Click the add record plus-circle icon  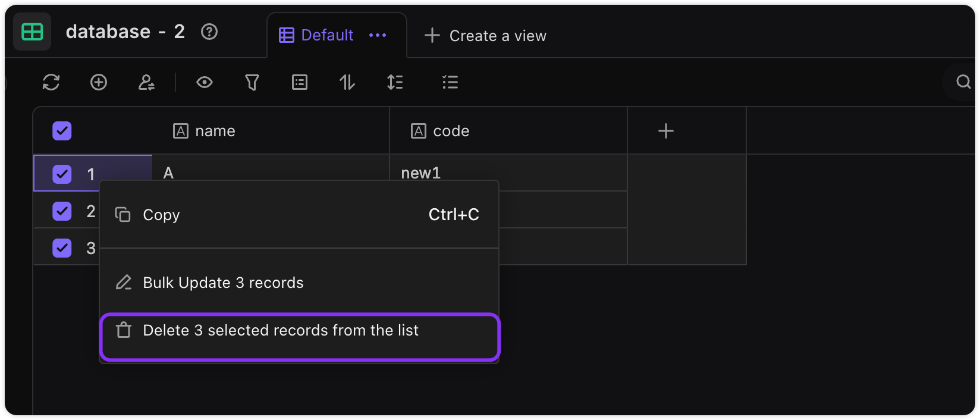click(x=99, y=82)
